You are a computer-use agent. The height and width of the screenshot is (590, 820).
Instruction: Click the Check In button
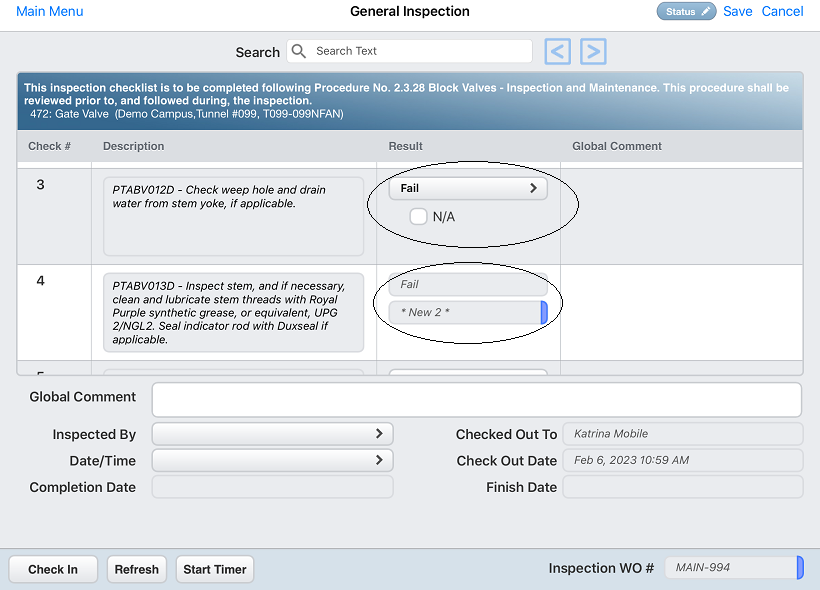(52, 569)
